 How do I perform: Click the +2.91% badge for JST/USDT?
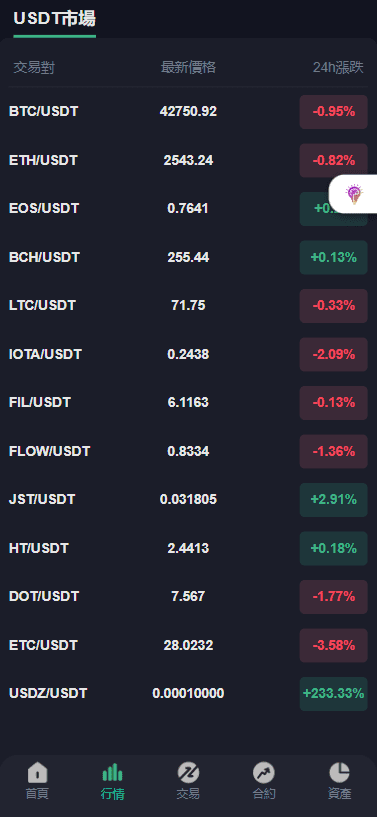(x=333, y=500)
